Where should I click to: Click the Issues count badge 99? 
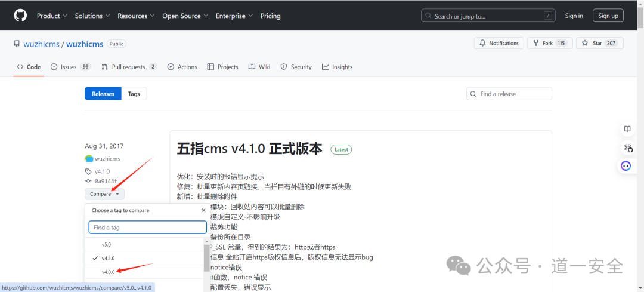[85, 67]
